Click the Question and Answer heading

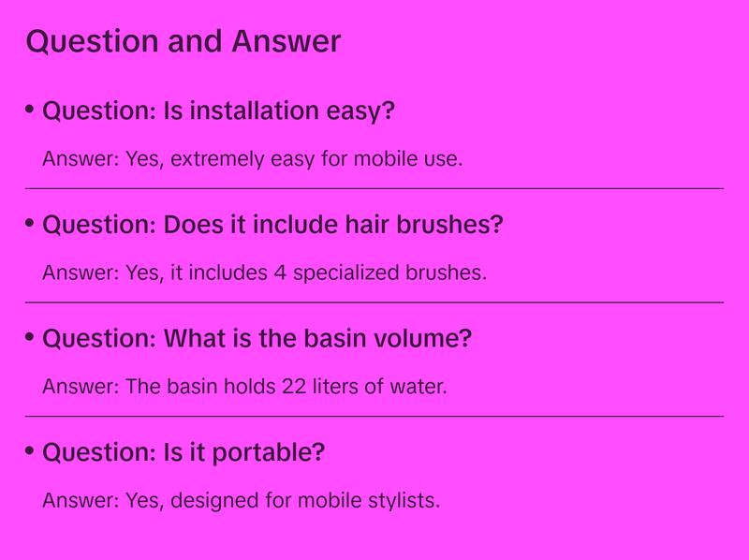click(183, 42)
